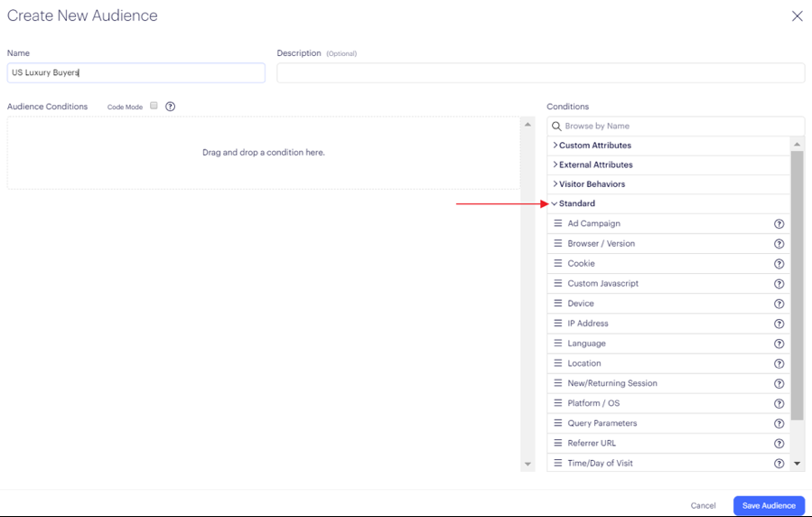Click the Save Audience button

(x=769, y=505)
